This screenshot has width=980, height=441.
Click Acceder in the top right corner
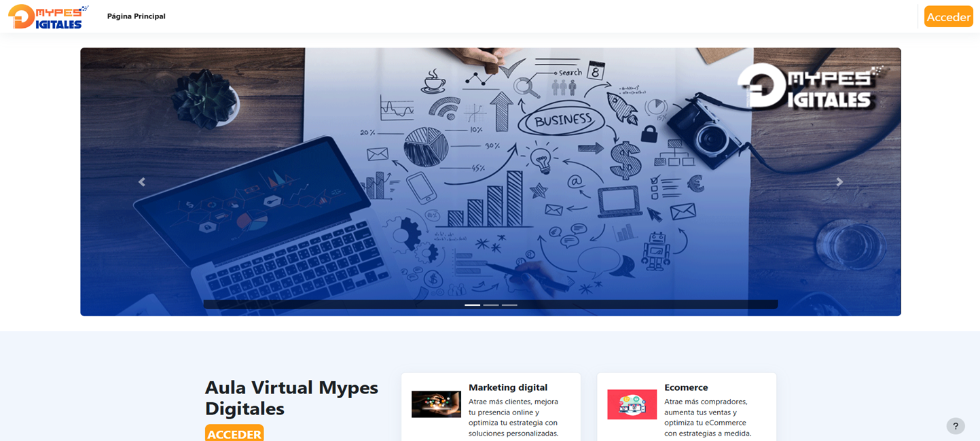[x=948, y=16]
